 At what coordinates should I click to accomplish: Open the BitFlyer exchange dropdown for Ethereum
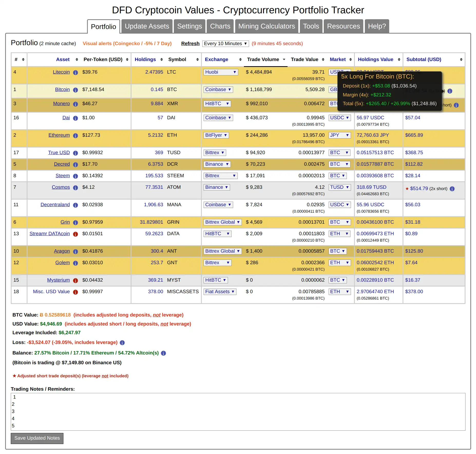point(216,135)
